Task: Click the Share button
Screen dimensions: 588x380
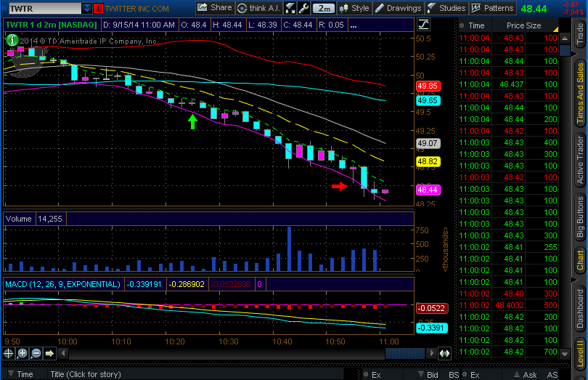Action: tap(215, 7)
